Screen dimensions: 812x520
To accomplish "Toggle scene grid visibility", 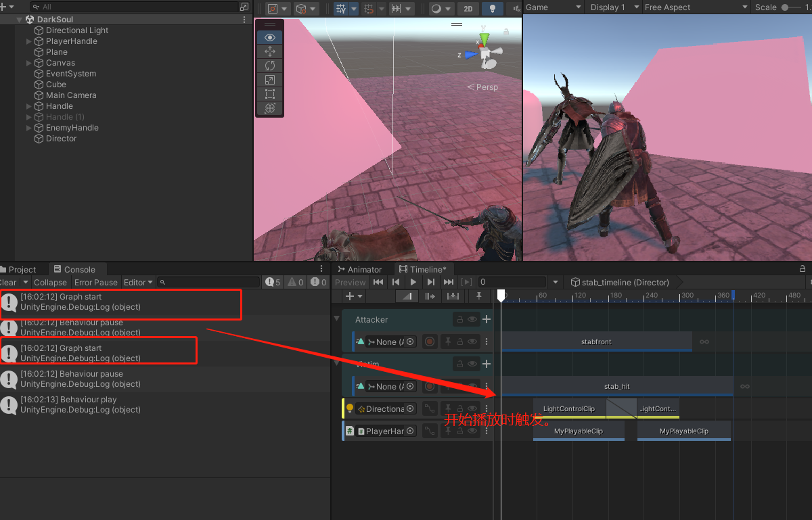I will tap(341, 8).
